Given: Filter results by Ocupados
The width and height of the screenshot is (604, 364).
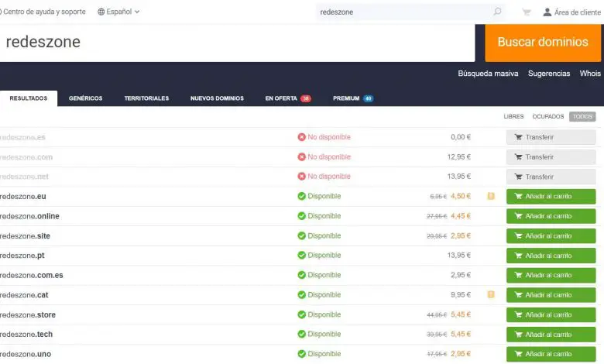Looking at the screenshot, I should (x=547, y=116).
